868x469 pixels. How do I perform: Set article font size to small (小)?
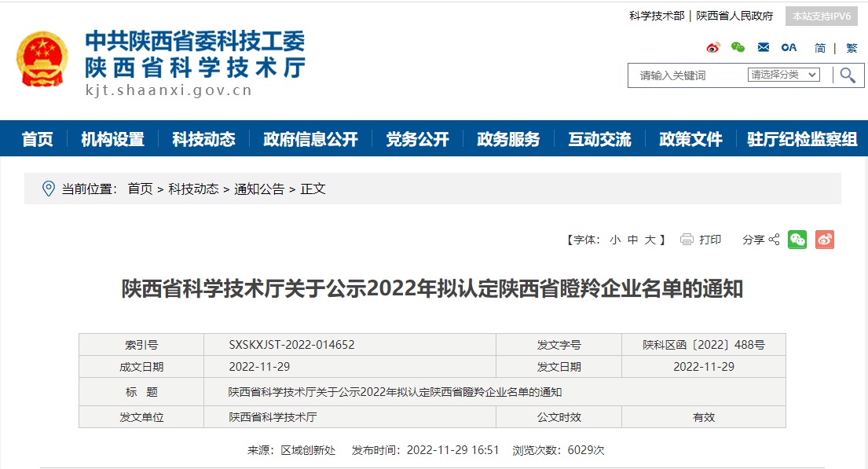614,240
